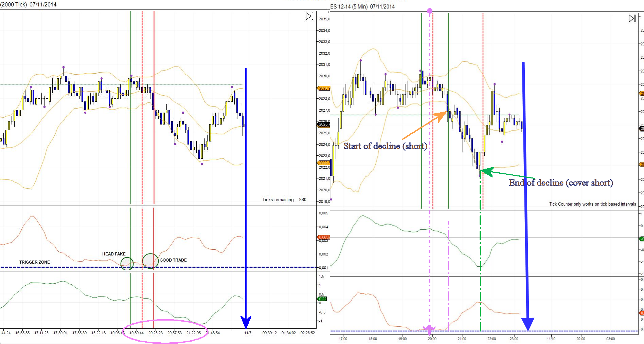This screenshot has width=644, height=344.
Task: Click the 11/7 date label on tick chart
Action: click(248, 333)
